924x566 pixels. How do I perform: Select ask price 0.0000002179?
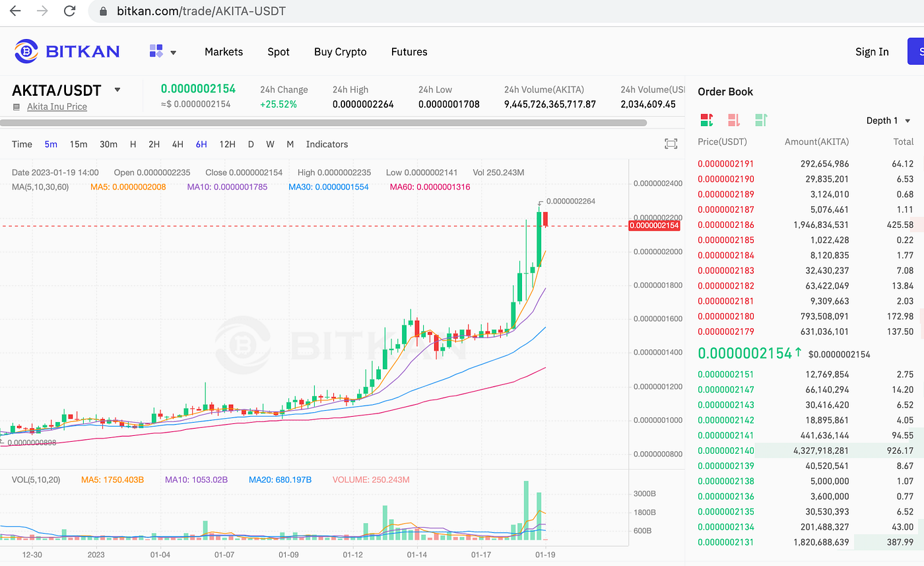[x=725, y=332]
